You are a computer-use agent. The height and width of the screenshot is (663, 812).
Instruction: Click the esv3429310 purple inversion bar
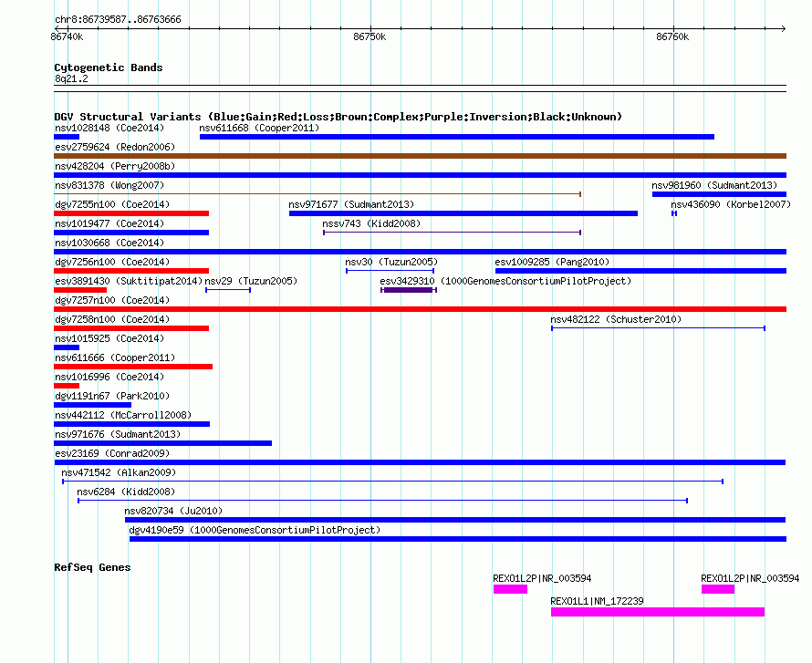(409, 290)
